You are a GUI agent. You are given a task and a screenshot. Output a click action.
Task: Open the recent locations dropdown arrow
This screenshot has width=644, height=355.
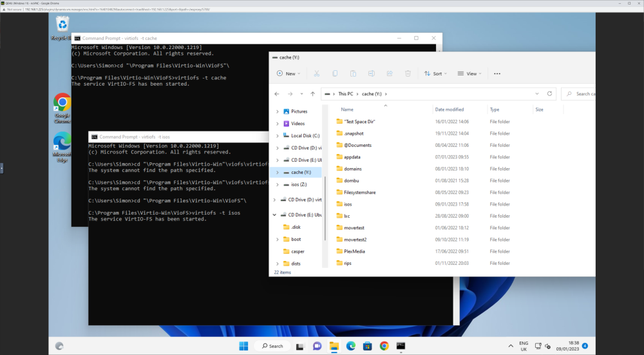301,93
